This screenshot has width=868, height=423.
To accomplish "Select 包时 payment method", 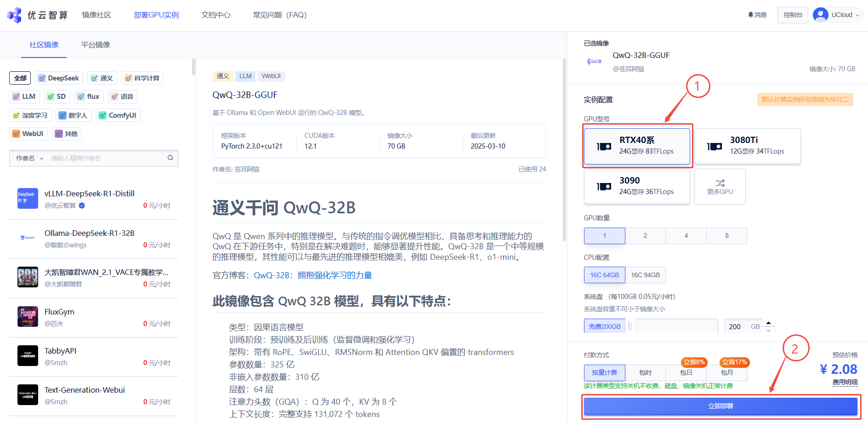I will coord(645,372).
